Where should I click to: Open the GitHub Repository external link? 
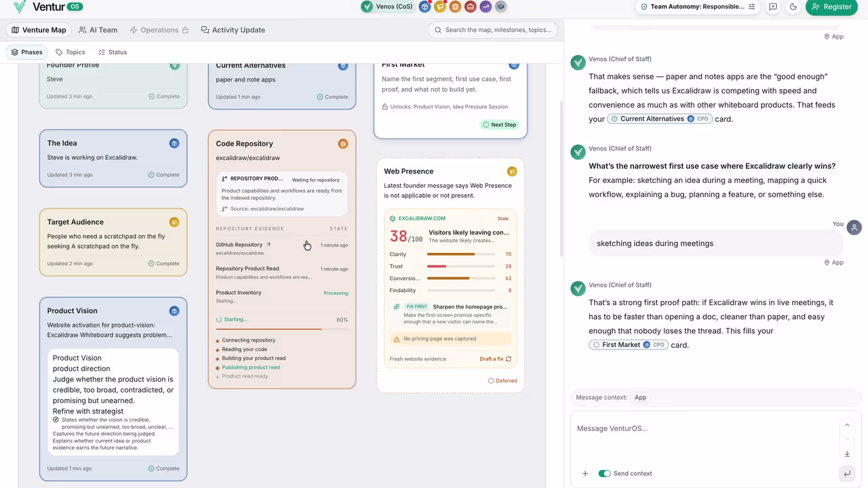[x=269, y=245]
